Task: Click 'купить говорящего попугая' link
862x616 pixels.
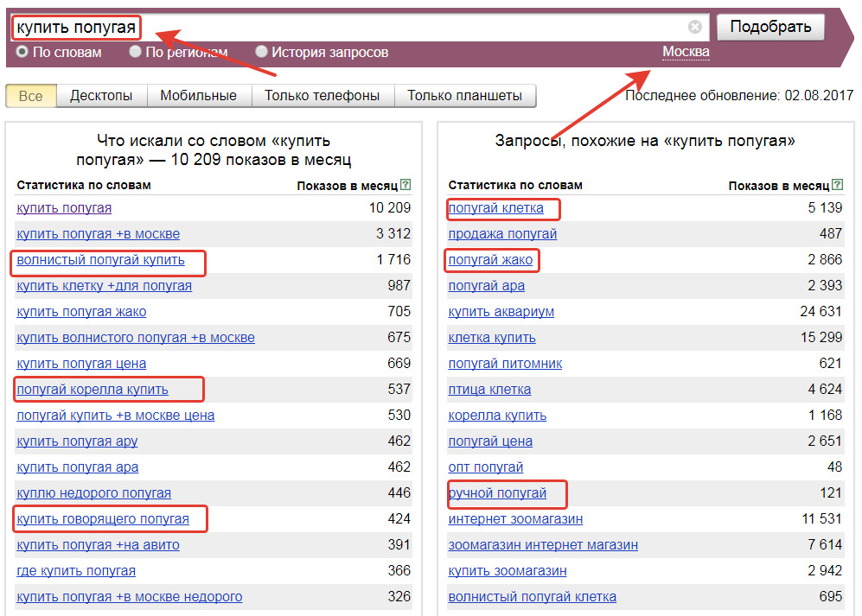Action: [102, 519]
